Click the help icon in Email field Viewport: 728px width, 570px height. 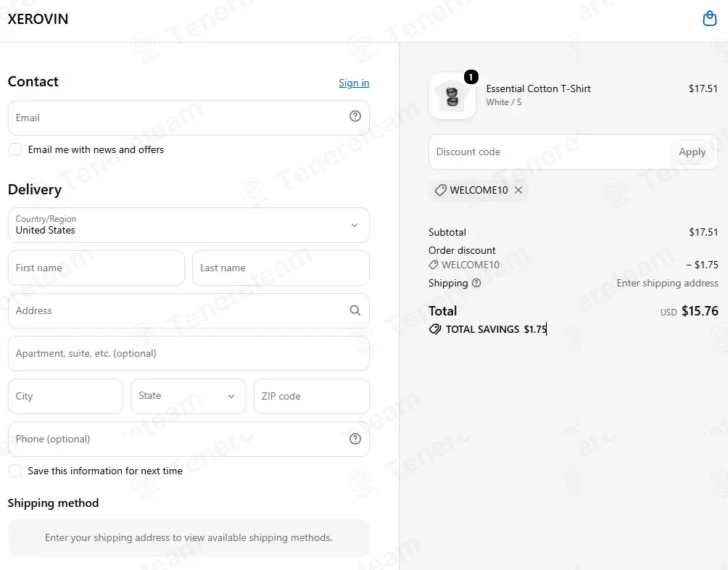click(355, 116)
